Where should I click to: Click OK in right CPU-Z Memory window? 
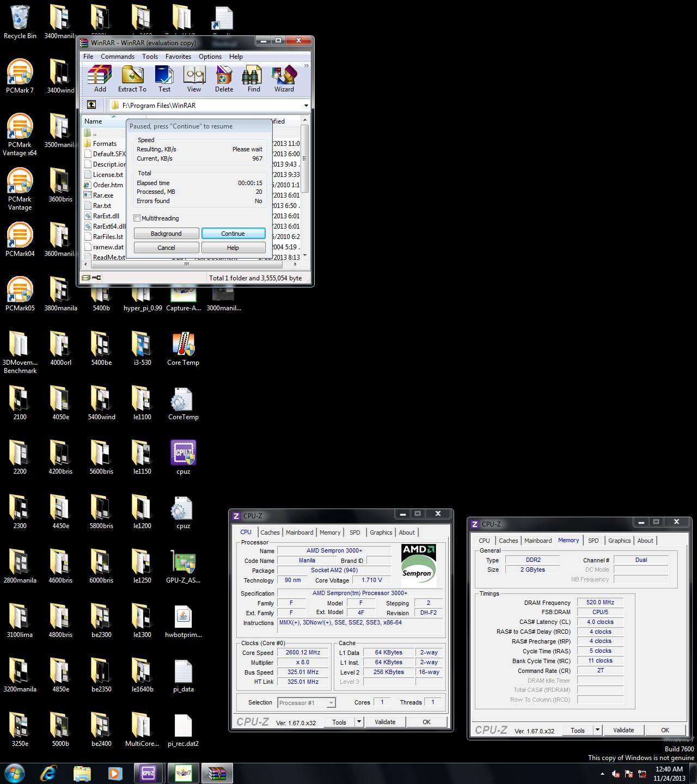click(x=665, y=730)
